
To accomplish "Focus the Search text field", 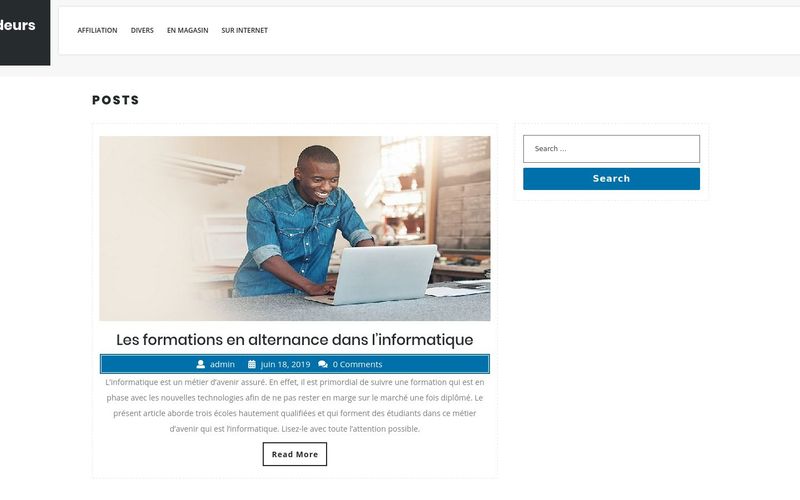I will coord(611,149).
